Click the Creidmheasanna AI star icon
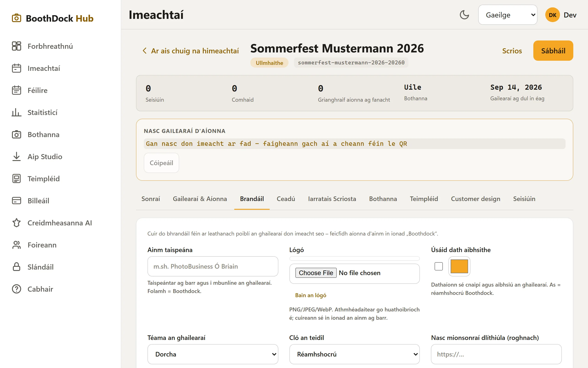This screenshot has width=588, height=368. click(x=17, y=223)
